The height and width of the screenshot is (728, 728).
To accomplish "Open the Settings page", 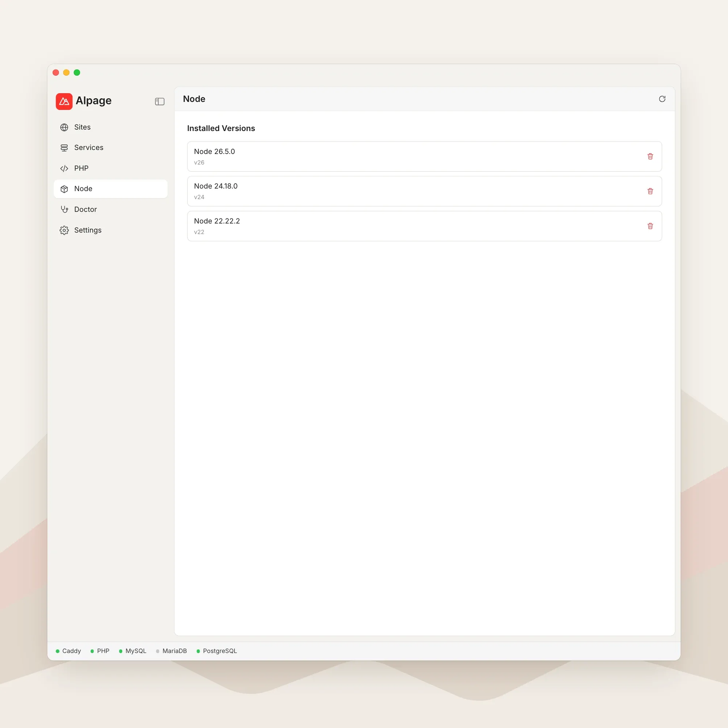I will coord(111,230).
